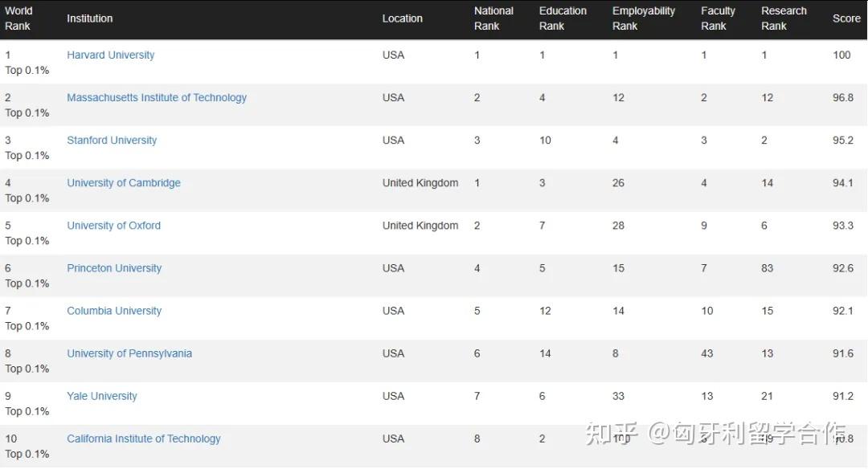The height and width of the screenshot is (469, 868).
Task: Sort by Faculty Rank header
Action: (x=718, y=18)
